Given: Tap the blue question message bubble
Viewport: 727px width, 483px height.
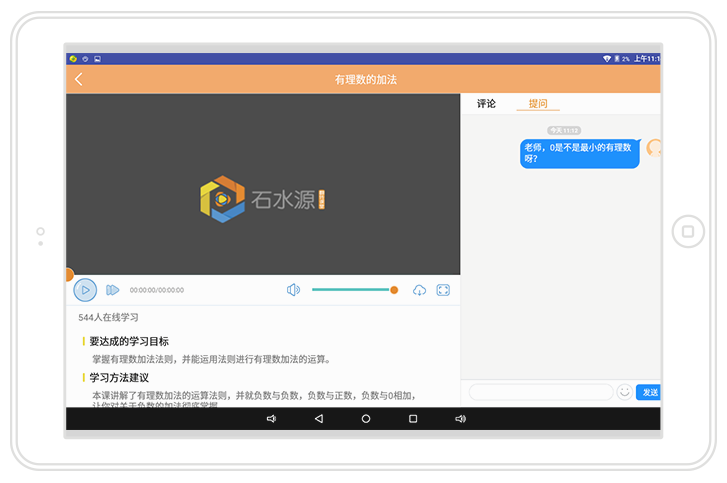Looking at the screenshot, I should click(579, 153).
